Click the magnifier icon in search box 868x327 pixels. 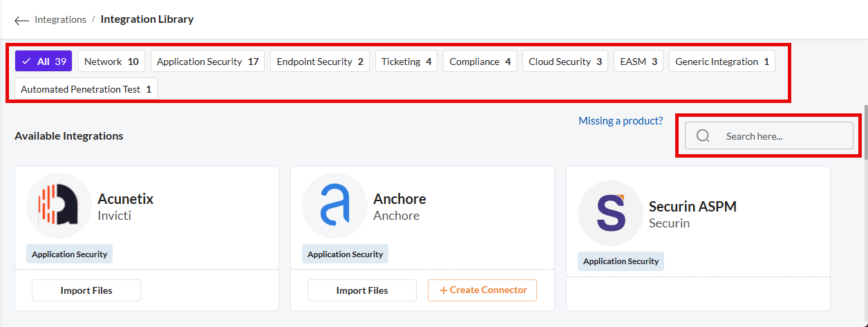point(703,136)
